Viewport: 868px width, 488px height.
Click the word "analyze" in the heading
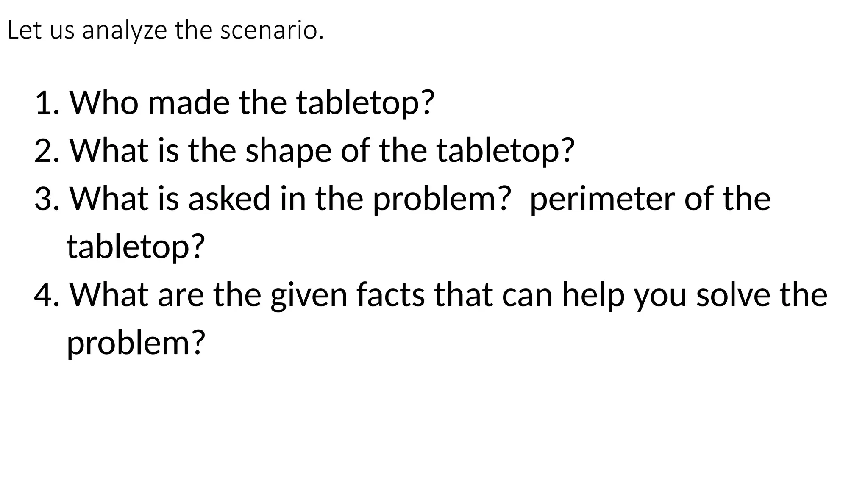(125, 32)
